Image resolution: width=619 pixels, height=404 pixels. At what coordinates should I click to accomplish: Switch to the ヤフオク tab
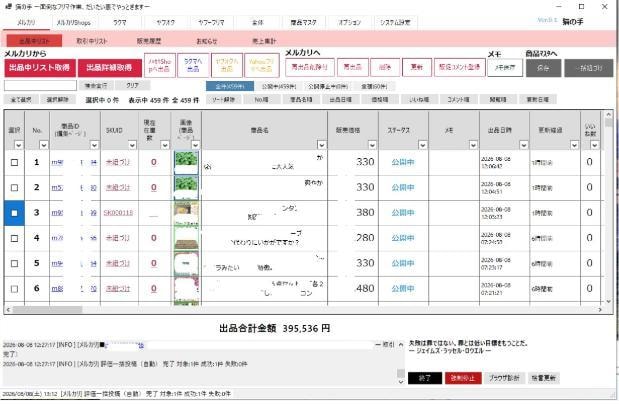pyautogui.click(x=166, y=23)
